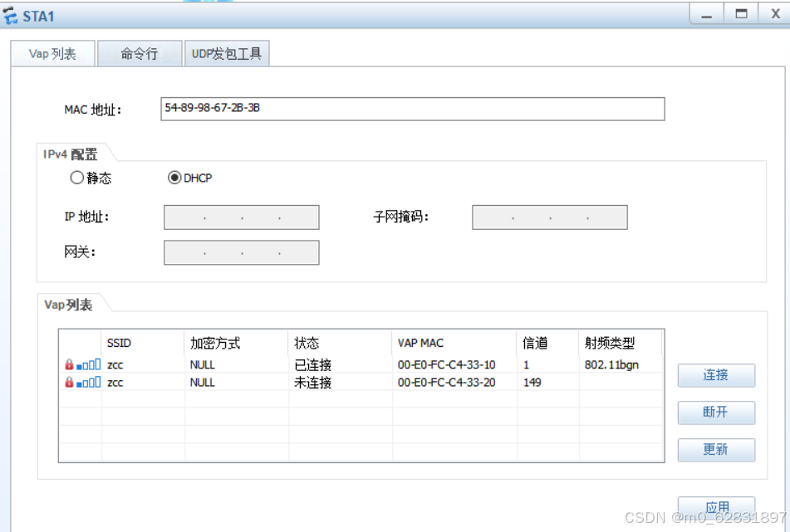Select the zcc row showing 已连接 status

coord(332,364)
